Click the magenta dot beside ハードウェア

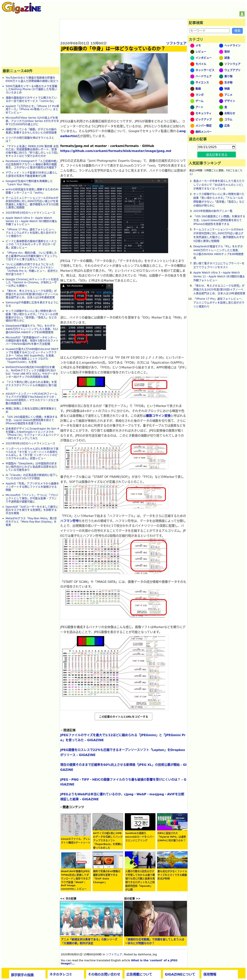tap(192, 76)
